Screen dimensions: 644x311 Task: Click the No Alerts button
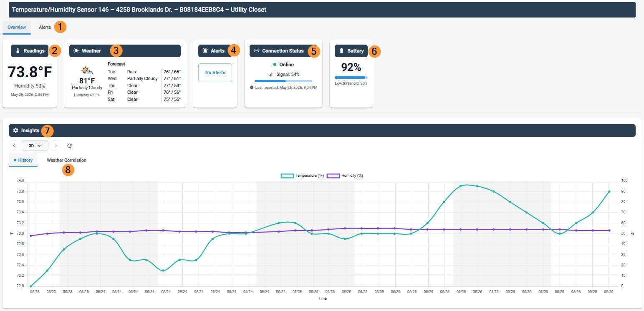pos(215,73)
